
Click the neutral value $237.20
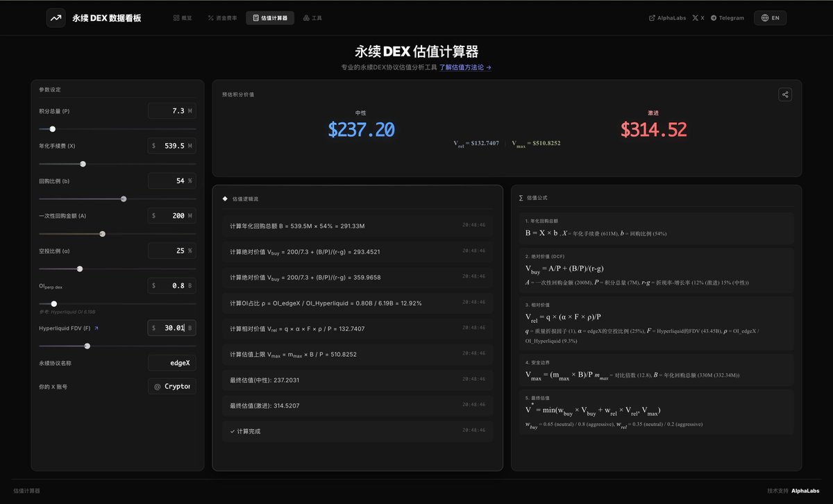pos(361,129)
